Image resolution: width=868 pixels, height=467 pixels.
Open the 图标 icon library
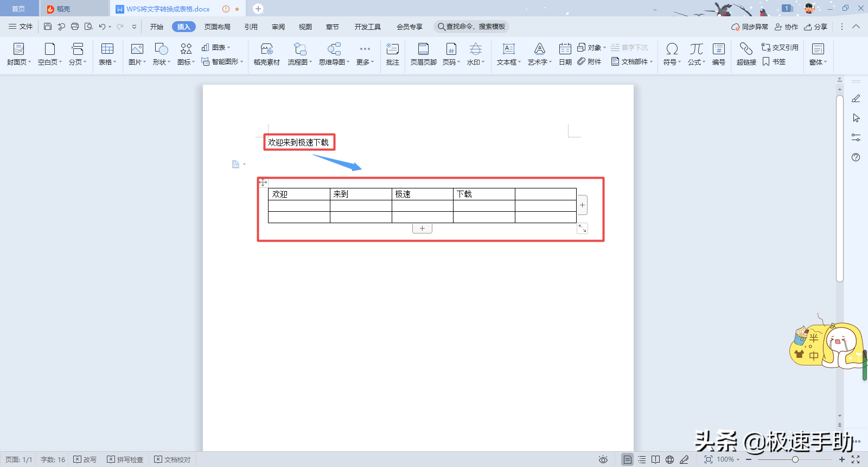(186, 54)
